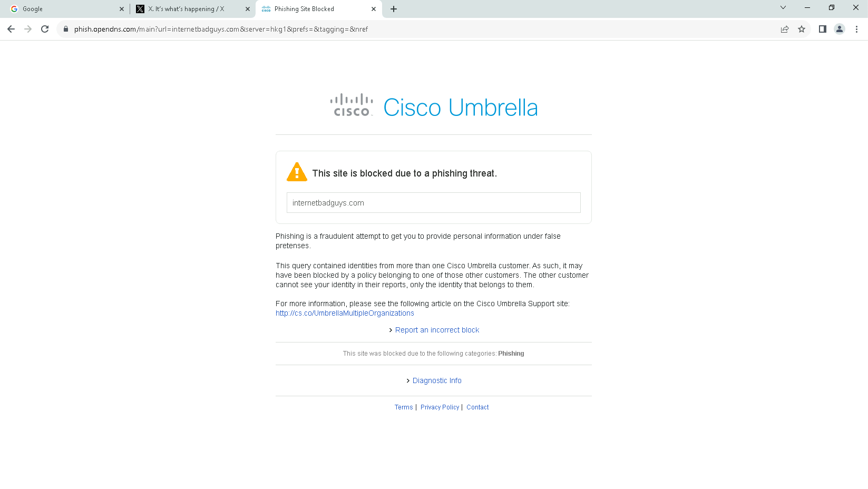868x489 pixels.
Task: Open the profile avatar menu
Action: coord(840,29)
